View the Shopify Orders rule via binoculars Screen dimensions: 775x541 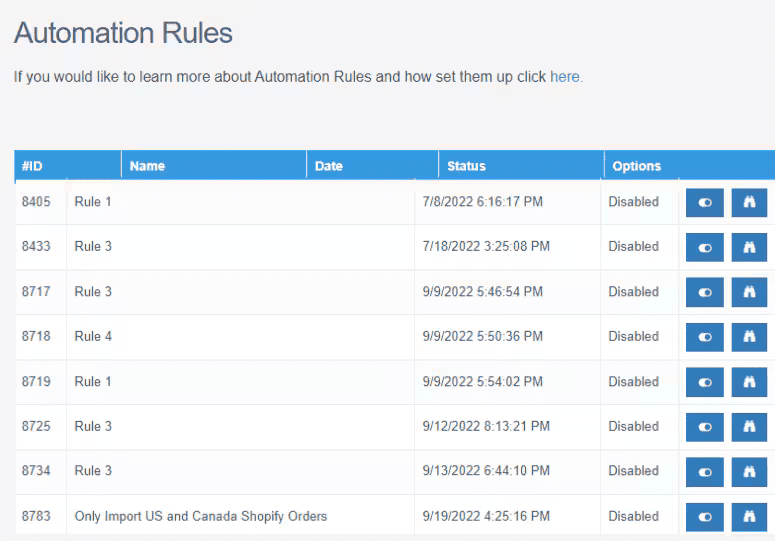(x=748, y=517)
